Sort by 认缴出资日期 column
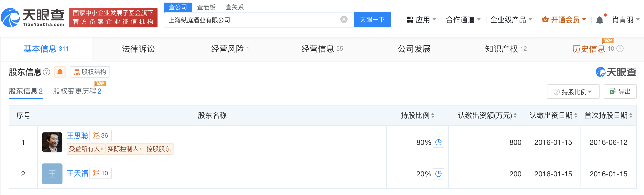The image size is (644, 195). coord(576,115)
